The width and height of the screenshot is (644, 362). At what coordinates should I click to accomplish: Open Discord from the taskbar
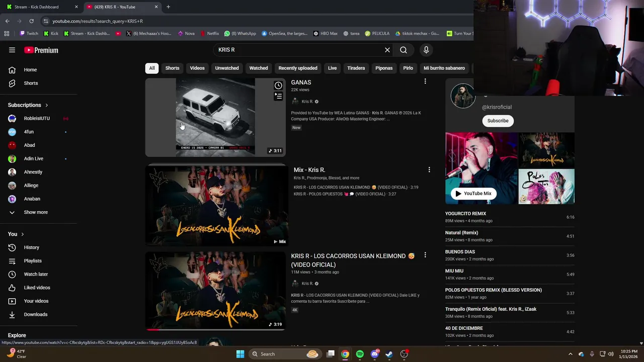pyautogui.click(x=374, y=354)
